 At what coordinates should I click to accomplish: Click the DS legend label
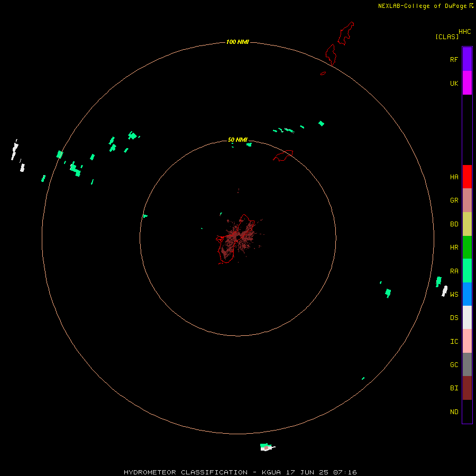tap(454, 317)
